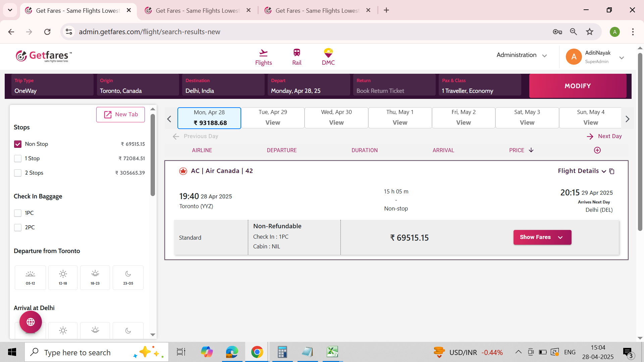Select the 23-05 night departure time filter
The image size is (644, 362).
coord(128,278)
